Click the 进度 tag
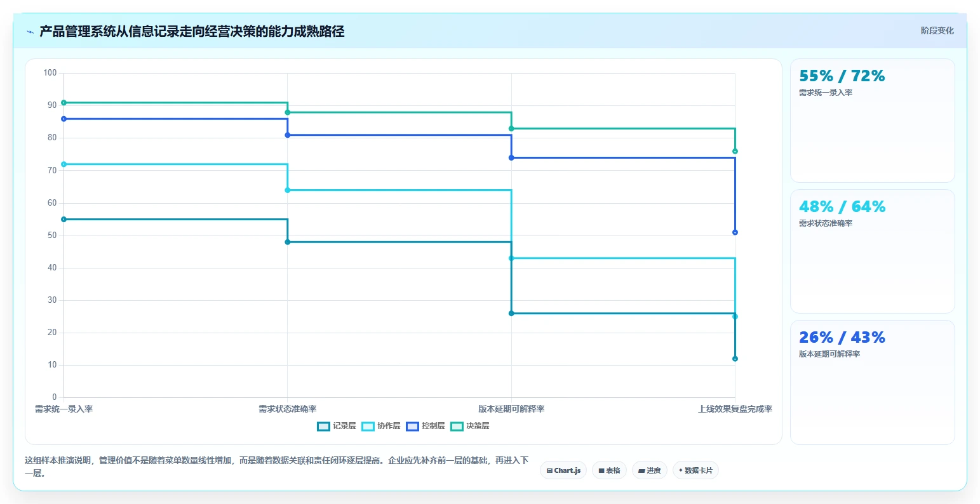Image resolution: width=980 pixels, height=504 pixels. 650,470
